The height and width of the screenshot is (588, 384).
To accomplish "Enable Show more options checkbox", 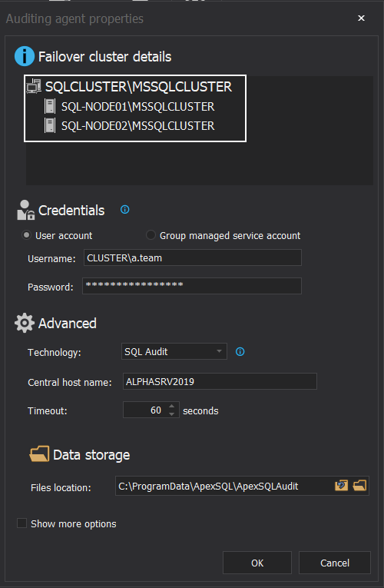I will point(22,523).
